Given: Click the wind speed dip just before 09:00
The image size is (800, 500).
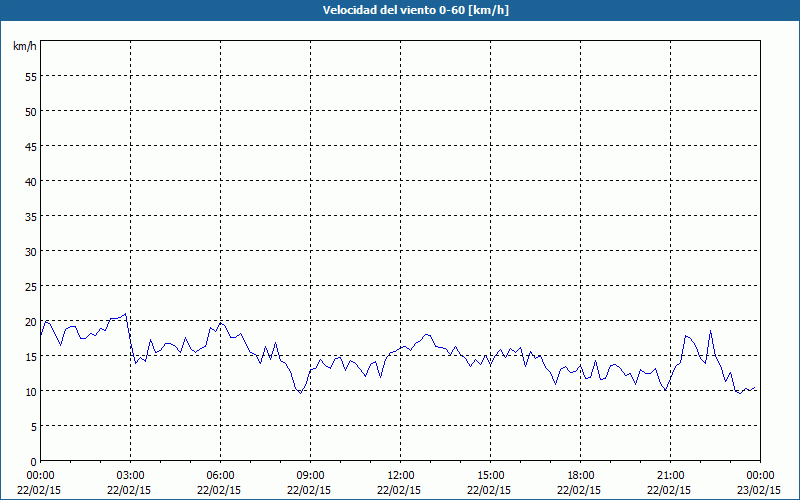Looking at the screenshot, I should coord(301,393).
